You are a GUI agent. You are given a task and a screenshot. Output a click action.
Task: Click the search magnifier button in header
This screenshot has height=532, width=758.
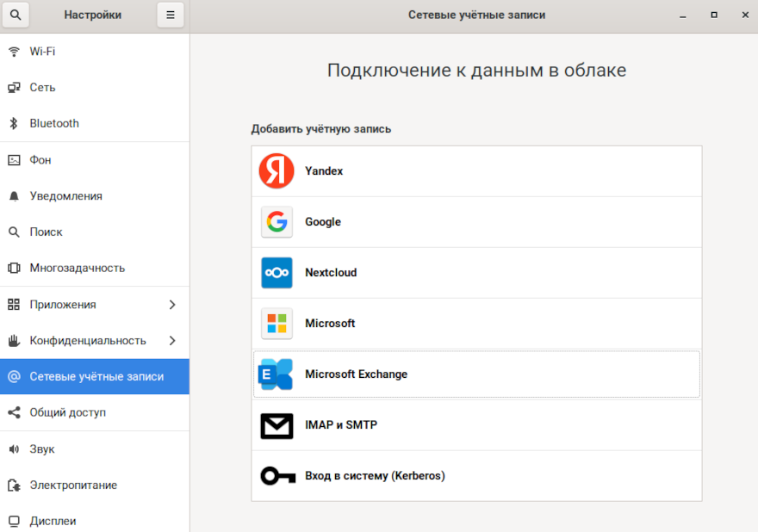[15, 15]
